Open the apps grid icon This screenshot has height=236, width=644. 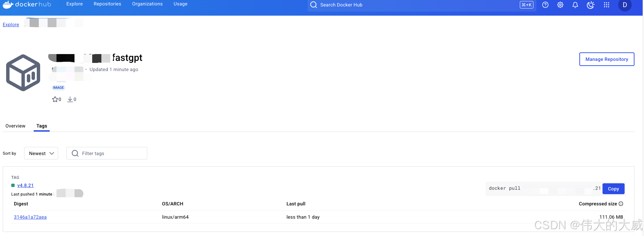click(x=607, y=5)
